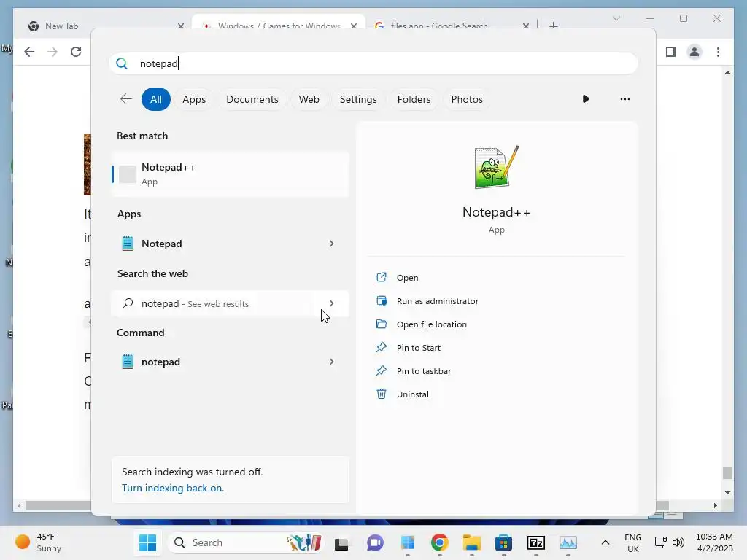
Task: Open Task View from the taskbar
Action: 341,542
